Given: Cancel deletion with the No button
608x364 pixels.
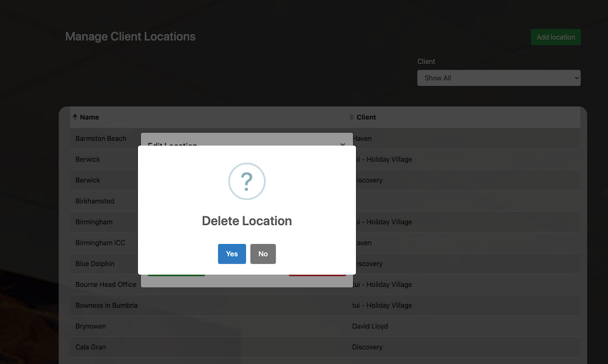Looking at the screenshot, I should (263, 254).
